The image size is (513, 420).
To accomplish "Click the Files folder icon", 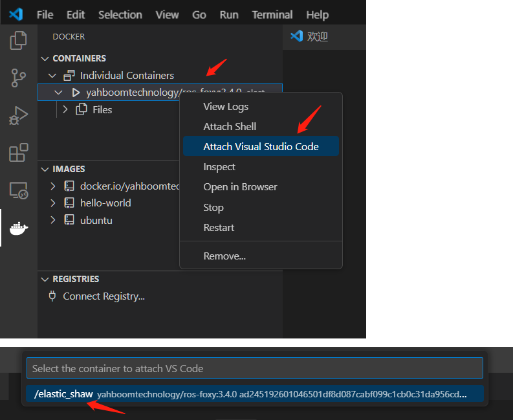I will pos(82,109).
